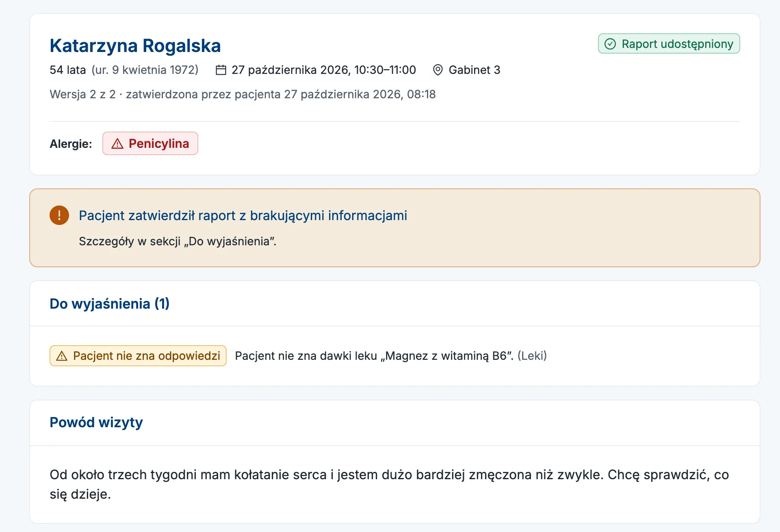Click the visit reason paragraph about kołatanie serca
This screenshot has height=532, width=780.
[389, 484]
